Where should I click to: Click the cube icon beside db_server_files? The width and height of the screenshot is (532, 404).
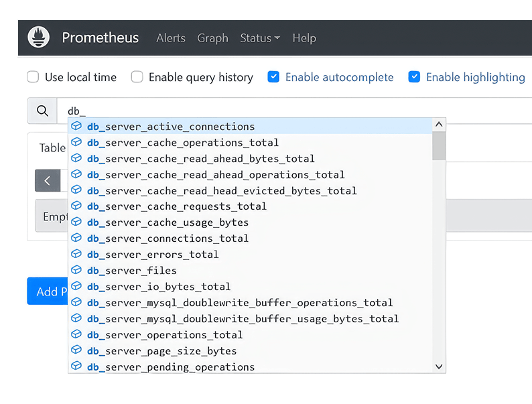(x=76, y=270)
